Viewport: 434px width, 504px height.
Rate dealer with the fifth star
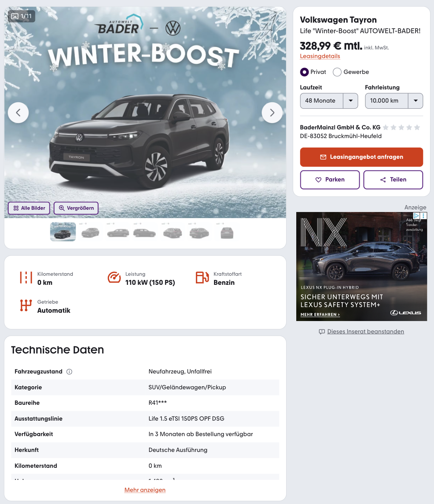pyautogui.click(x=417, y=128)
